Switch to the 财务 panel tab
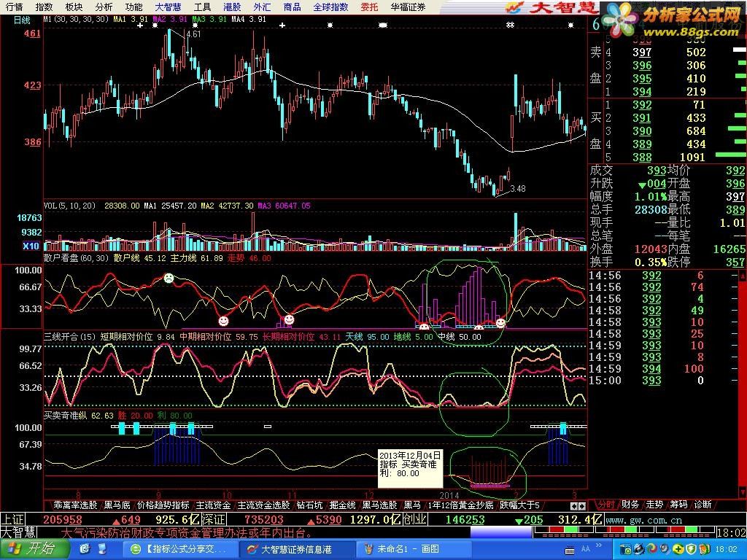The height and width of the screenshot is (560, 747). [630, 504]
